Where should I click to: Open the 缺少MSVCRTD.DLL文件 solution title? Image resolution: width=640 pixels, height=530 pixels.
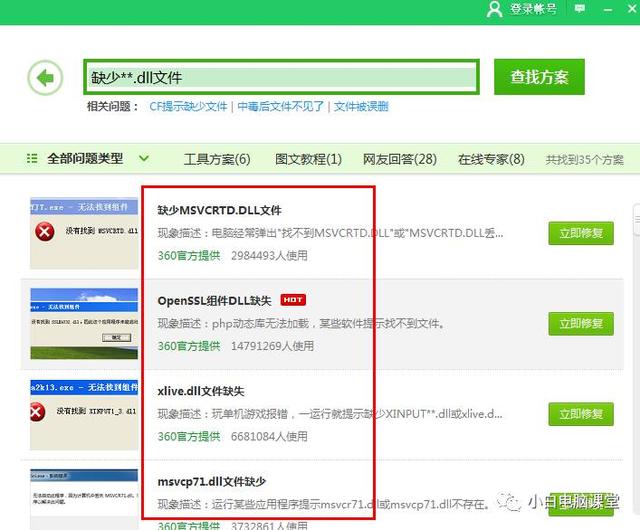pos(220,210)
